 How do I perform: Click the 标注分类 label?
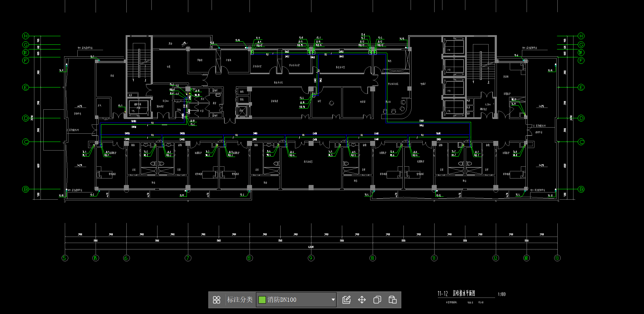click(x=240, y=300)
